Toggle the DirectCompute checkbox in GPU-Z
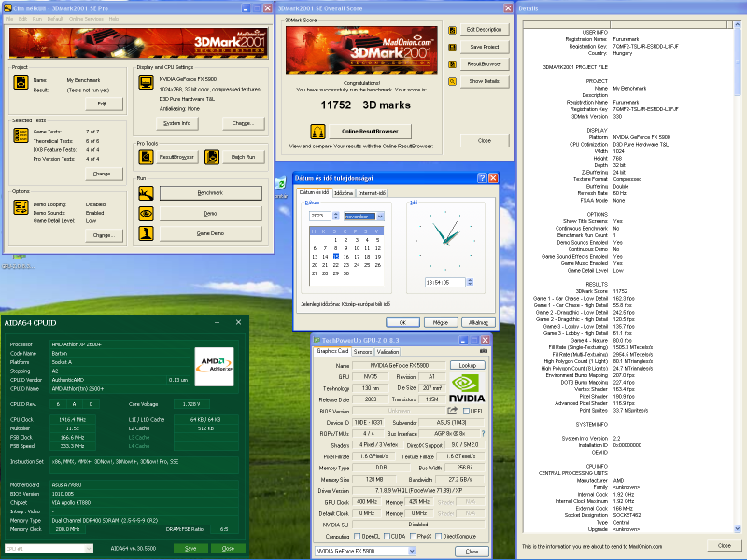 pos(438,536)
